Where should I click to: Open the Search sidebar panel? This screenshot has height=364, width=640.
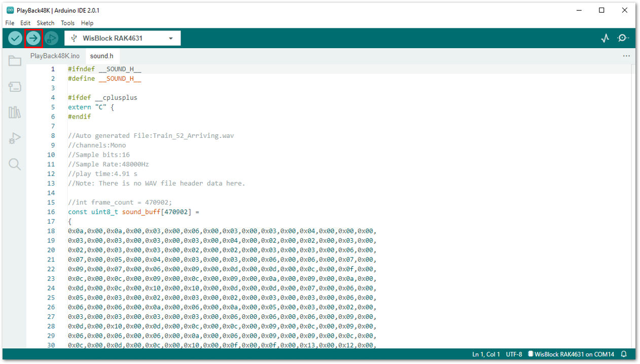(15, 164)
